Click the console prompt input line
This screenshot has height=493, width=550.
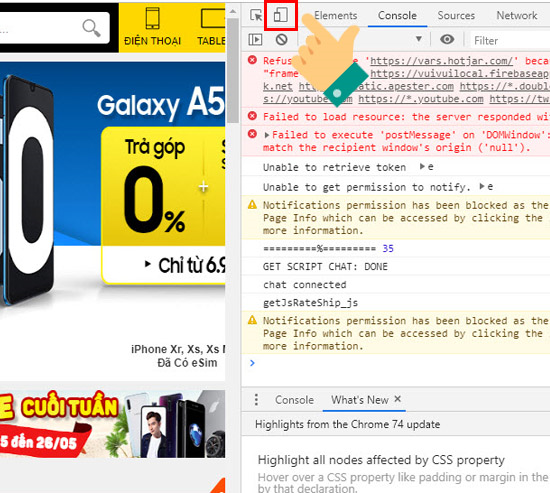[x=400, y=363]
